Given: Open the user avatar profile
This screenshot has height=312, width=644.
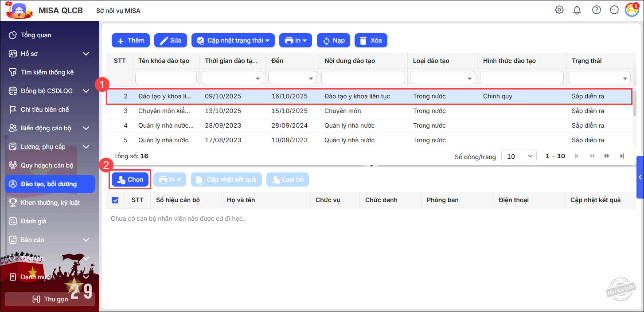Looking at the screenshot, I should [x=632, y=10].
